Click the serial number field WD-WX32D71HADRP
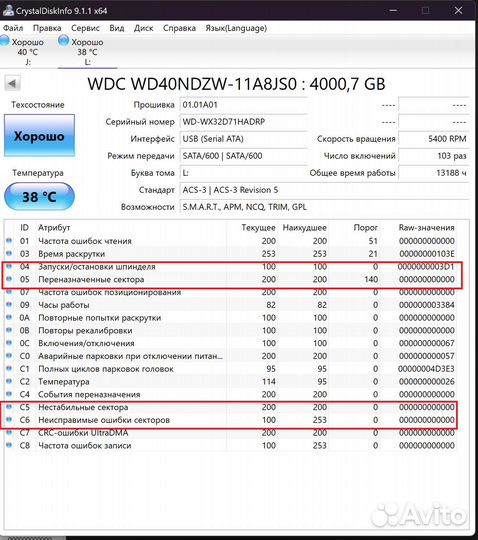 pyautogui.click(x=243, y=122)
